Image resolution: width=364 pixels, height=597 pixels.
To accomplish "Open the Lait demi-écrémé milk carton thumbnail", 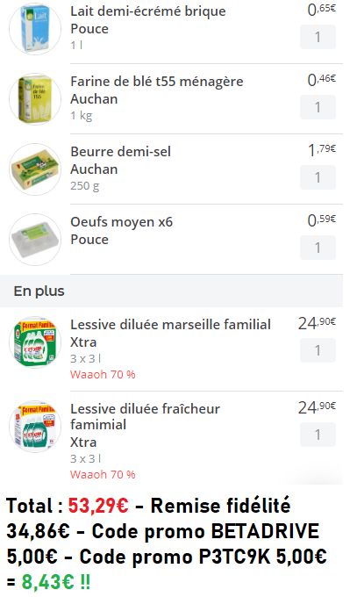I will click(35, 29).
